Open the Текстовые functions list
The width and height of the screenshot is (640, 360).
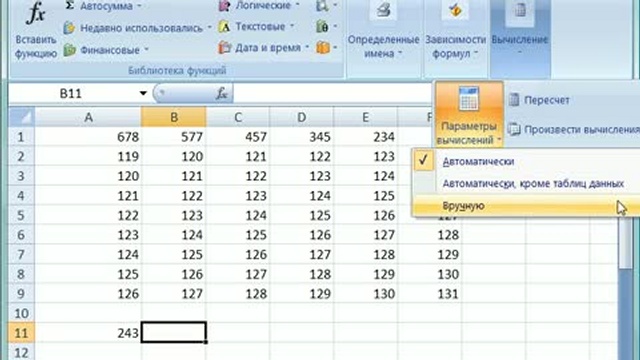click(257, 27)
